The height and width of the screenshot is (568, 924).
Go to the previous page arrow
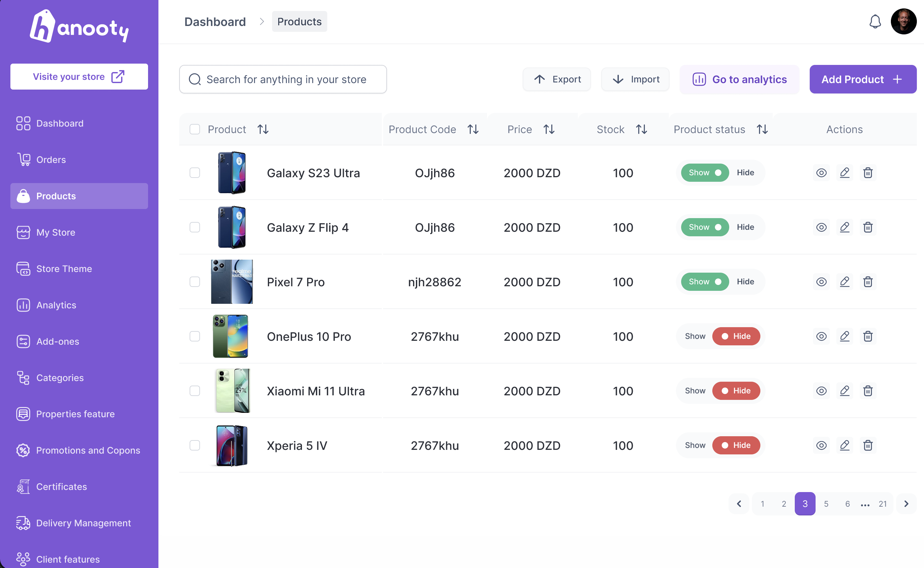[739, 503]
